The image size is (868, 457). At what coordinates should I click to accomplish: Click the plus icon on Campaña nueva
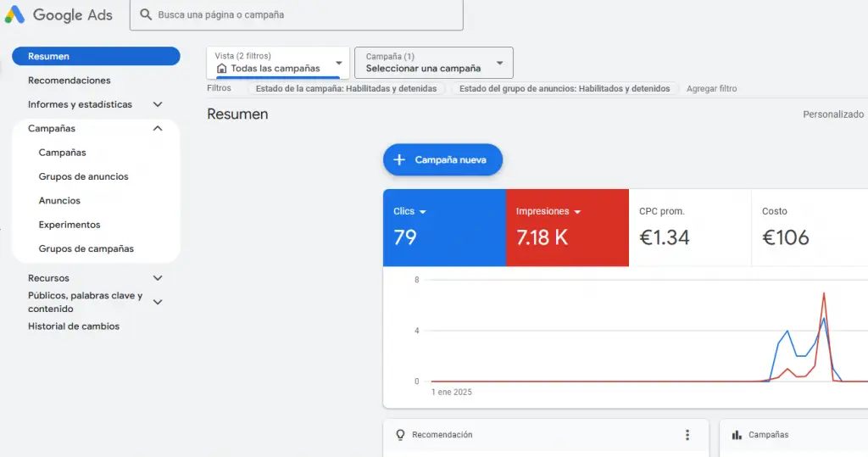pos(400,159)
